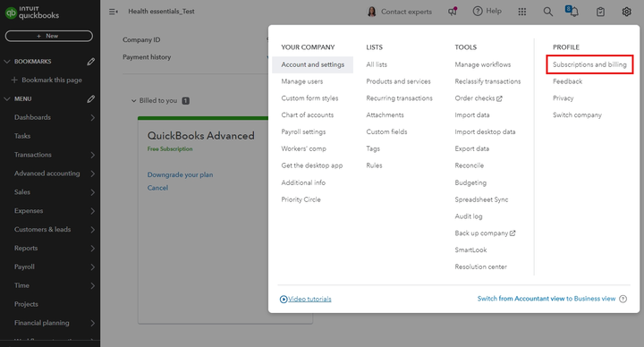Expand the Dashboards submenu arrow
Viewport: 644px width, 347px height.
click(x=92, y=117)
